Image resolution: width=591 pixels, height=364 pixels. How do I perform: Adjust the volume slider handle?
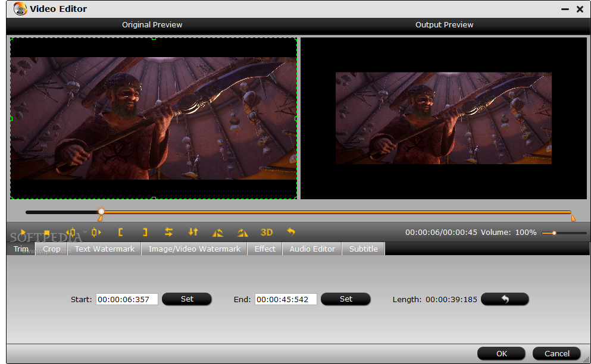(x=554, y=233)
